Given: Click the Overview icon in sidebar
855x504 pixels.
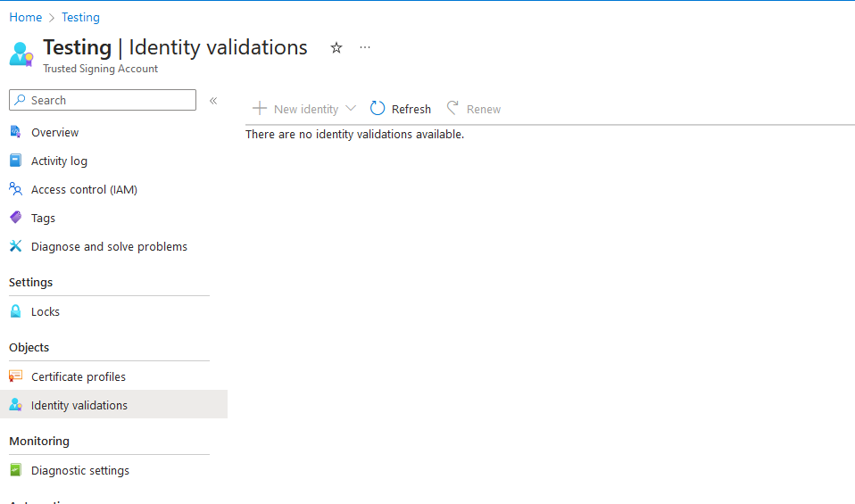Looking at the screenshot, I should pos(16,132).
